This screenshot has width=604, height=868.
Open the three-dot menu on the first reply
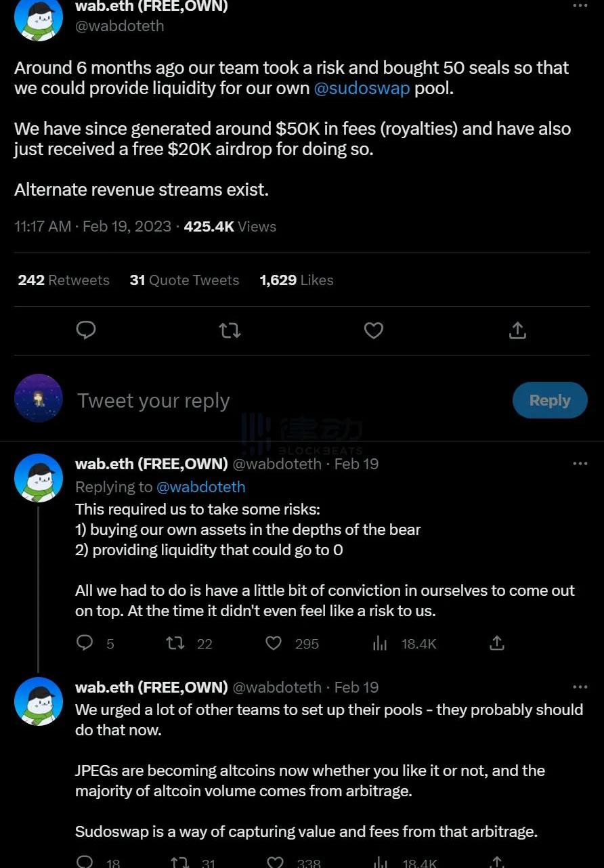(580, 464)
